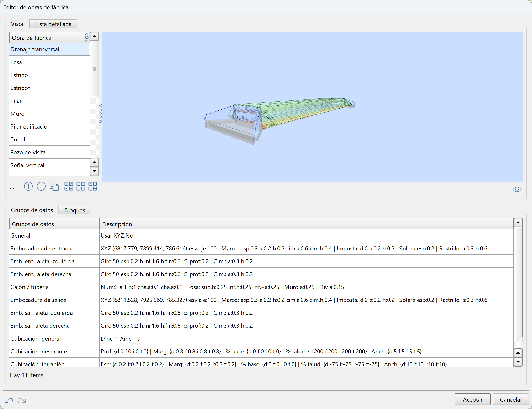This screenshot has width=532, height=409.
Task: Click the redo arrow icon at bottom left
Action: tap(22, 400)
